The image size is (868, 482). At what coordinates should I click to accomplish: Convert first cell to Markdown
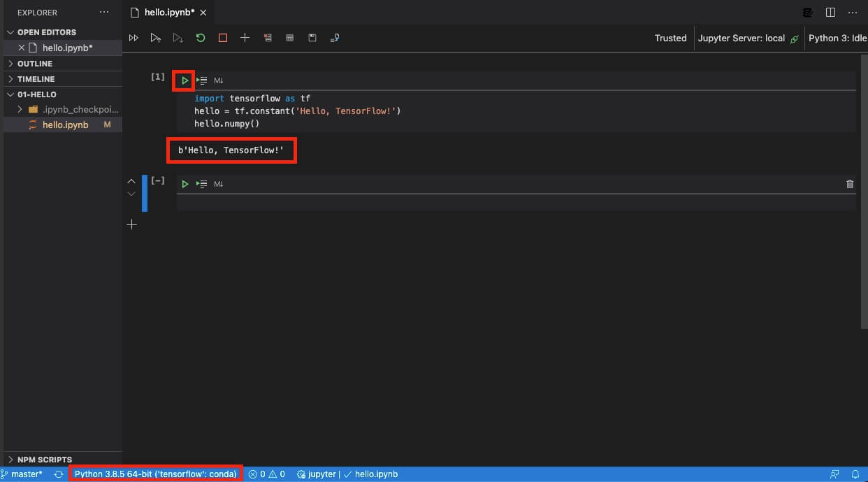(x=218, y=80)
